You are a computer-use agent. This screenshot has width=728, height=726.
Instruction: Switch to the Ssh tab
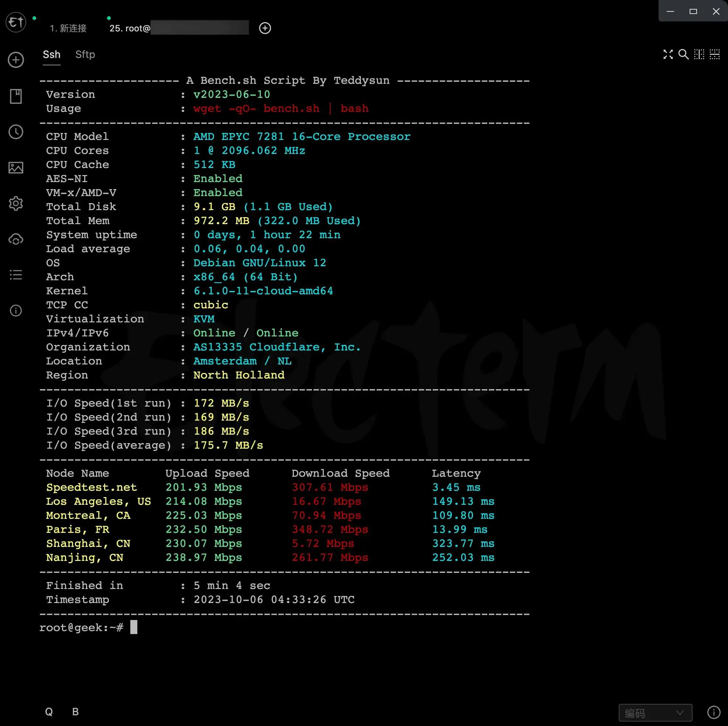point(52,55)
